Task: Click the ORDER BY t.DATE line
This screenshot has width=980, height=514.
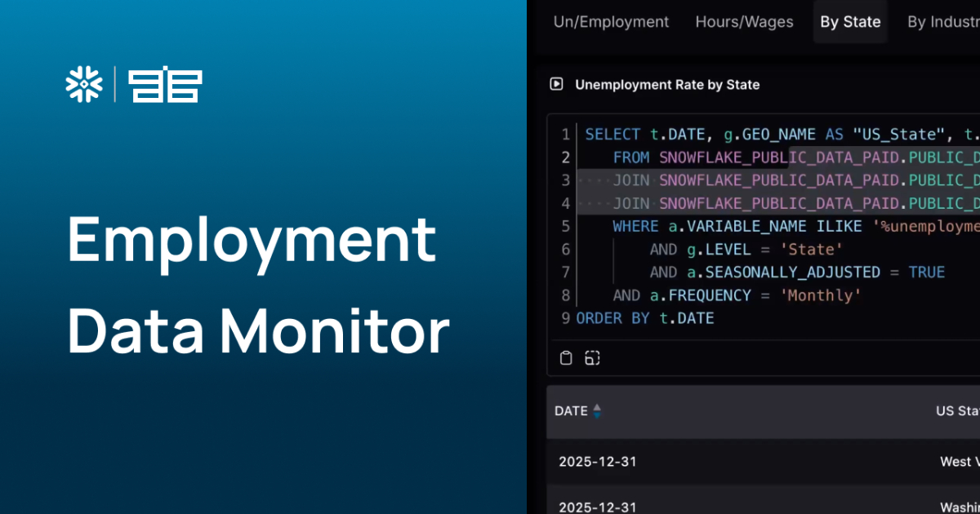Action: click(645, 318)
